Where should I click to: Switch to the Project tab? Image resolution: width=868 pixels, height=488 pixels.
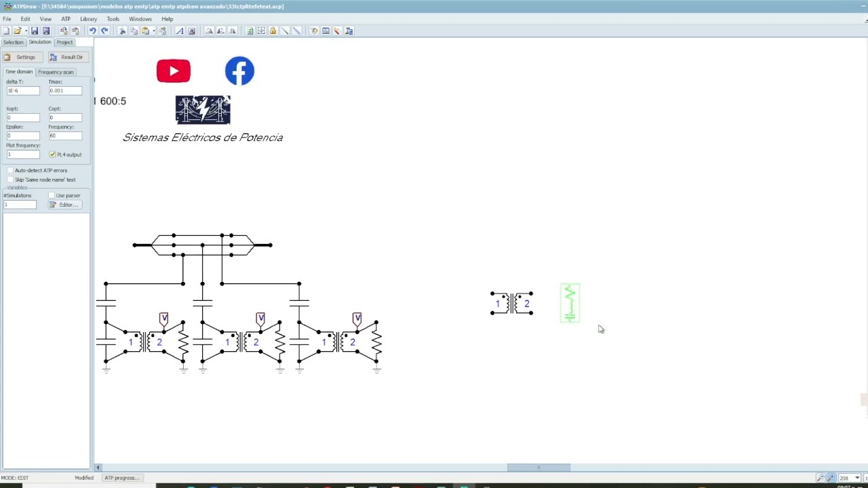click(x=64, y=42)
